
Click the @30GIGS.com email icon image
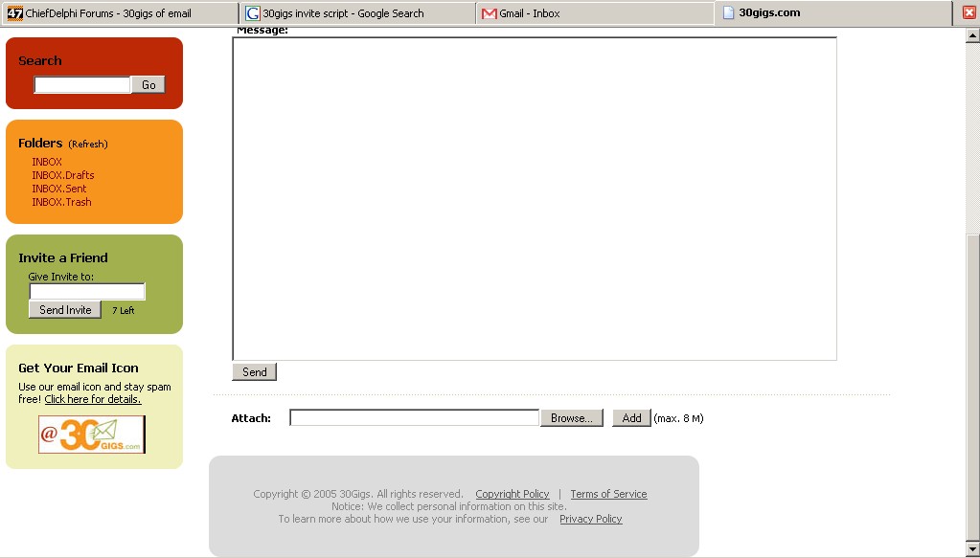92,435
